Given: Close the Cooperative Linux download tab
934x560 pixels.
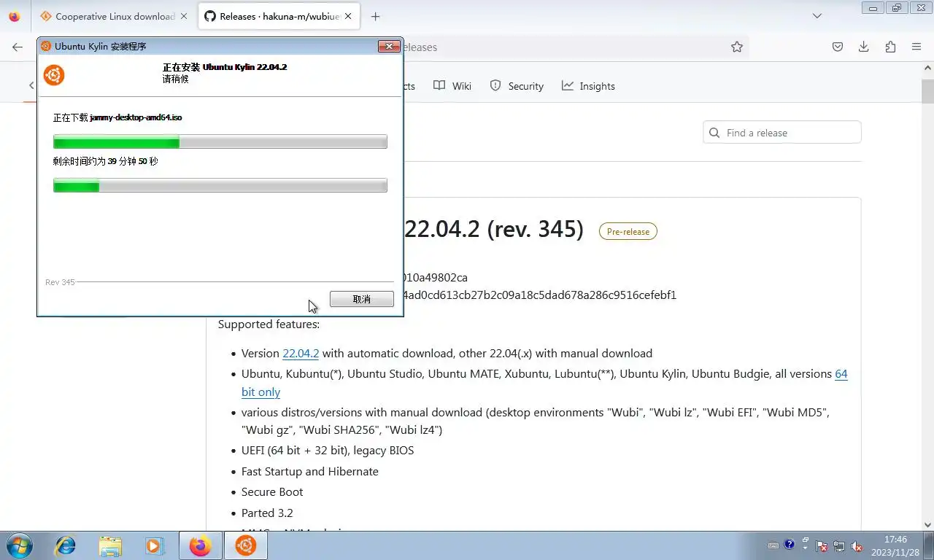Looking at the screenshot, I should [x=184, y=16].
